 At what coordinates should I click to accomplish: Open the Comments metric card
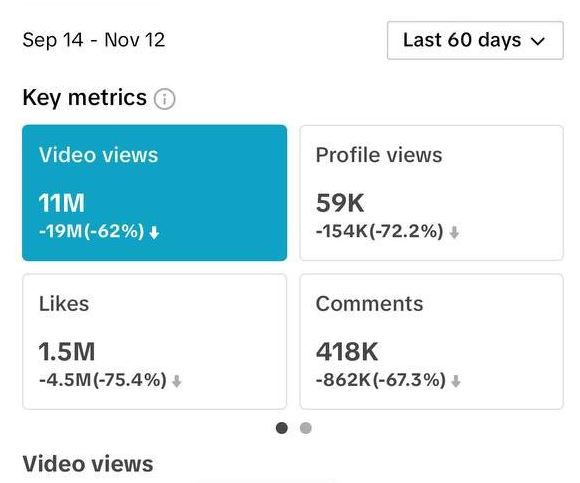coord(431,341)
